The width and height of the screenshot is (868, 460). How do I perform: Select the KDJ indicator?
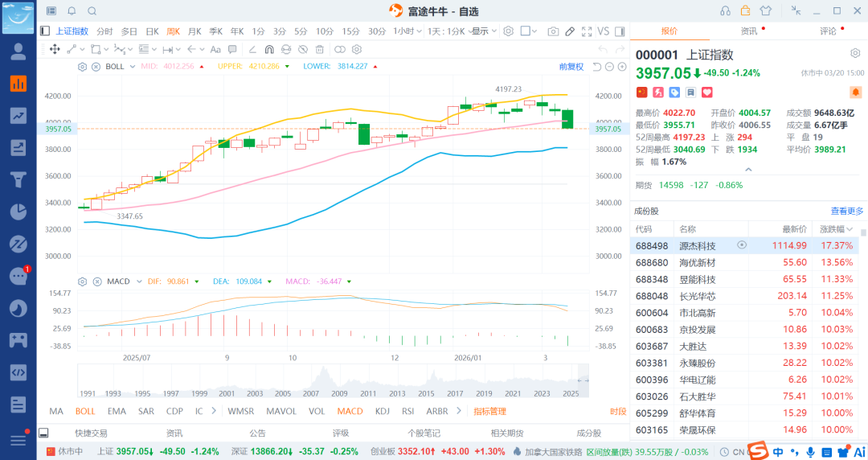pos(383,411)
